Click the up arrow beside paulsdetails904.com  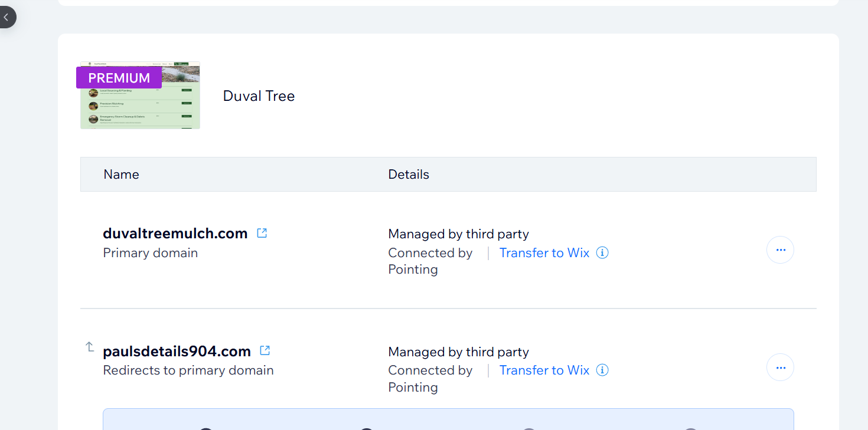tap(90, 347)
